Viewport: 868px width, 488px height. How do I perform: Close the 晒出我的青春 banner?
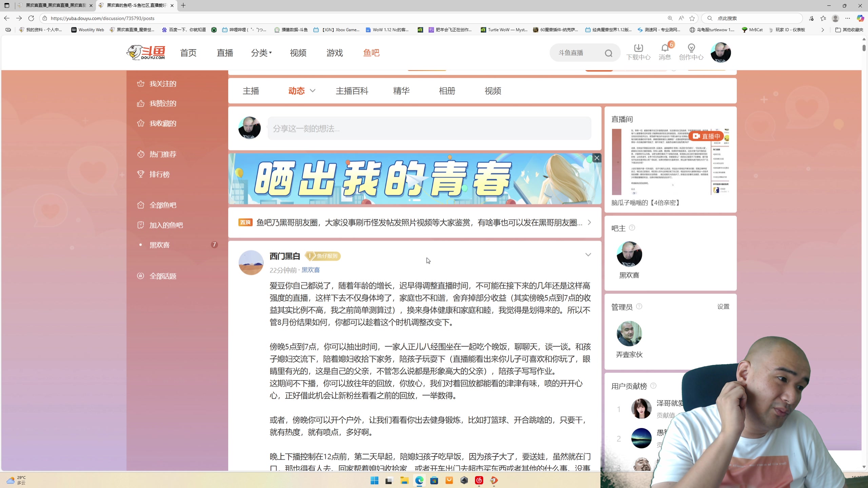tap(597, 158)
